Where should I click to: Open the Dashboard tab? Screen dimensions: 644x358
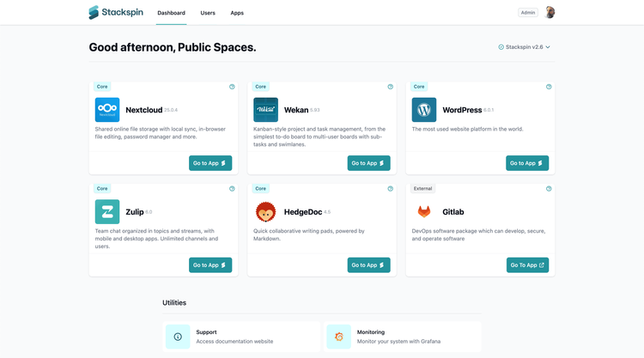tap(171, 13)
